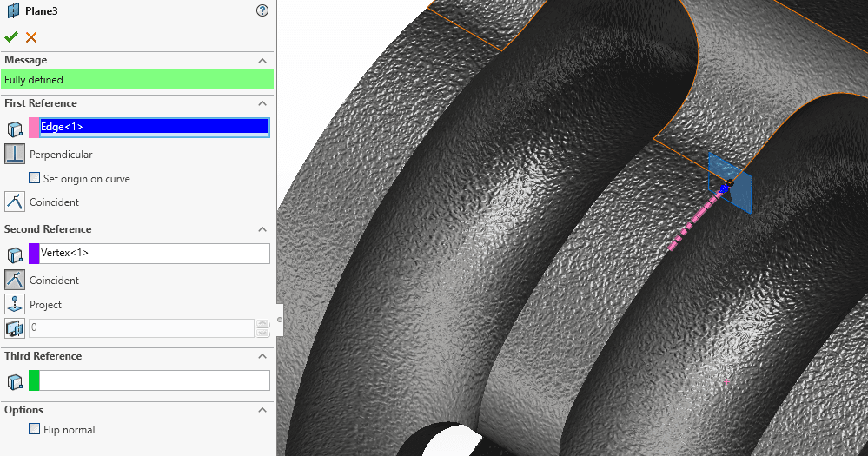Viewport: 868px width, 456px height.
Task: Check the Flip normal option
Action: 35,429
